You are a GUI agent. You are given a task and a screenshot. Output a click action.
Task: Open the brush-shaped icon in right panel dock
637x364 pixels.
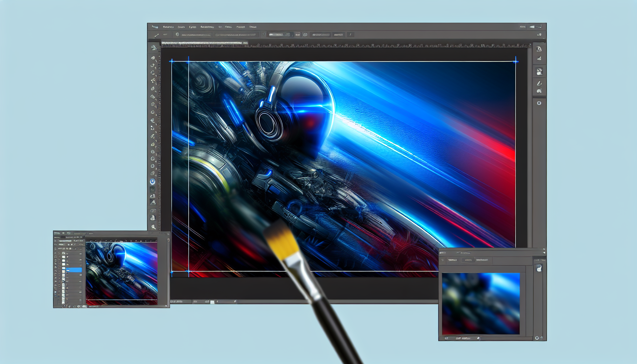pyautogui.click(x=539, y=84)
